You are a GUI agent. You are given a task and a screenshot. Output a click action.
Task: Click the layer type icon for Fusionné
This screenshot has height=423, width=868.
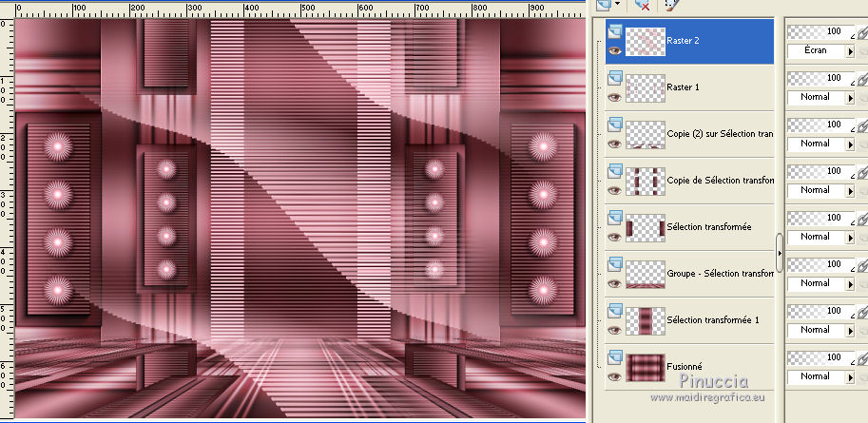click(x=614, y=358)
